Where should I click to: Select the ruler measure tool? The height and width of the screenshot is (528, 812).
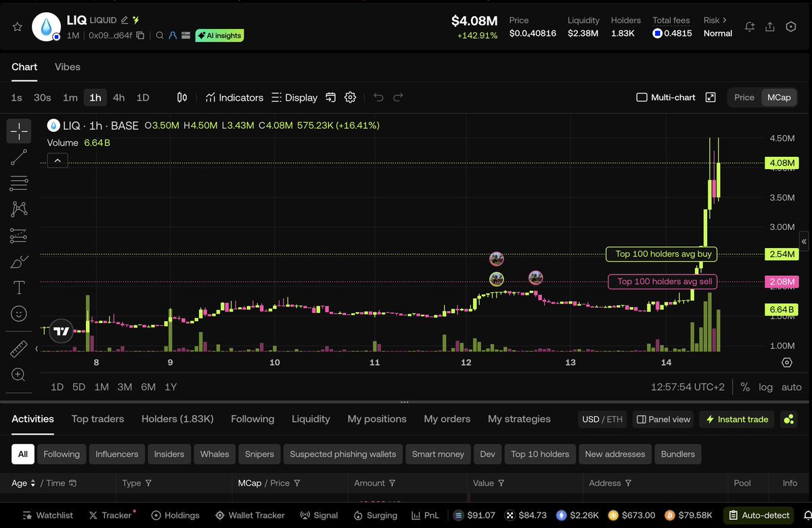click(19, 349)
